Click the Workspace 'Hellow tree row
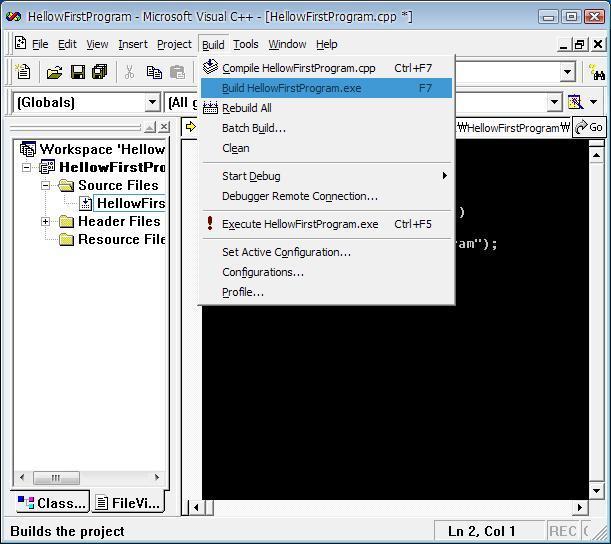This screenshot has height=544, width=611. pos(93,149)
